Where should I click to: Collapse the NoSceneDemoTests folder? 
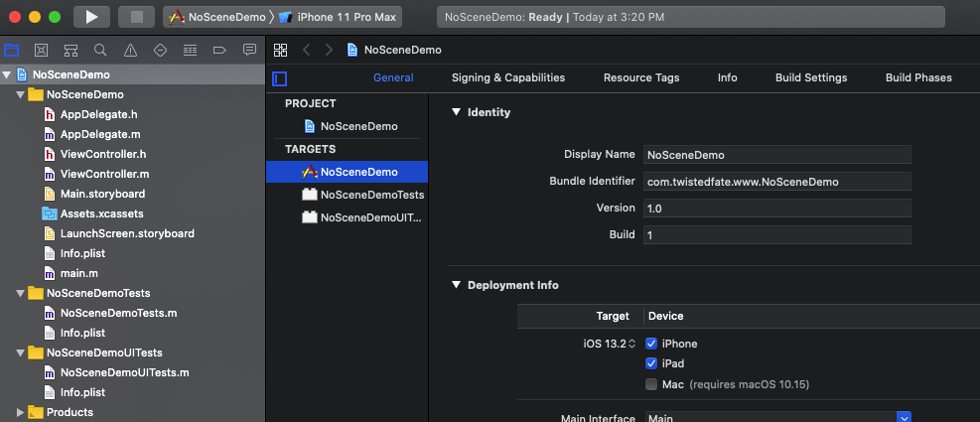point(21,293)
